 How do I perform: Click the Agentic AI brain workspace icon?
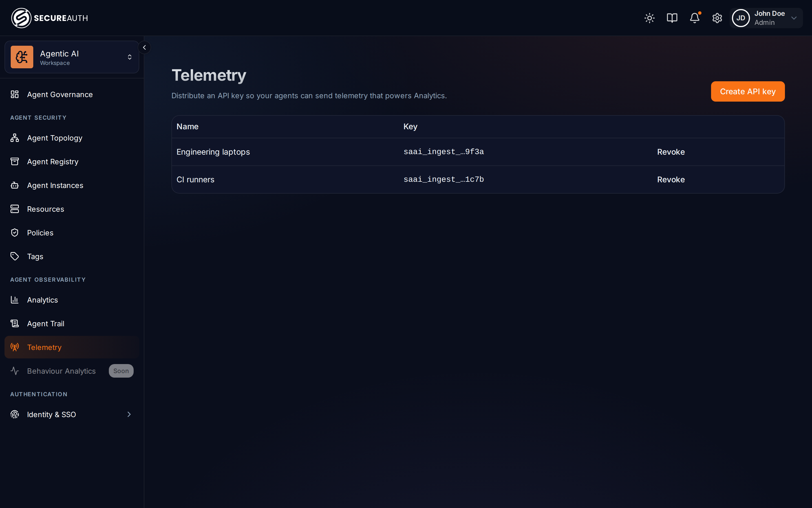pyautogui.click(x=22, y=57)
